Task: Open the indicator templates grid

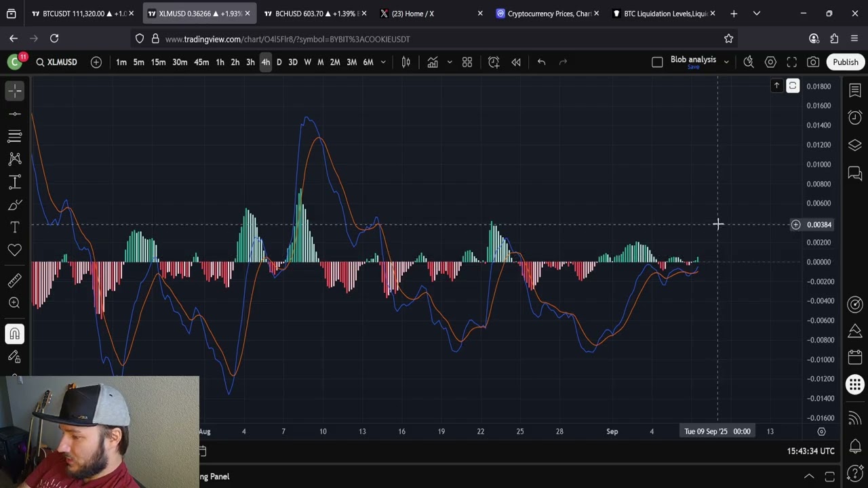Action: pyautogui.click(x=467, y=62)
